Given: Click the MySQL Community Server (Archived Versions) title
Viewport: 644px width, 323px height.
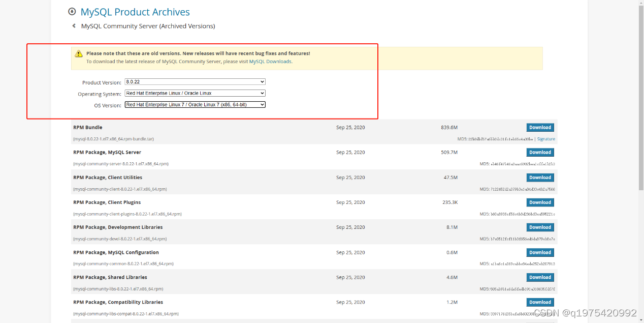Looking at the screenshot, I should (148, 26).
